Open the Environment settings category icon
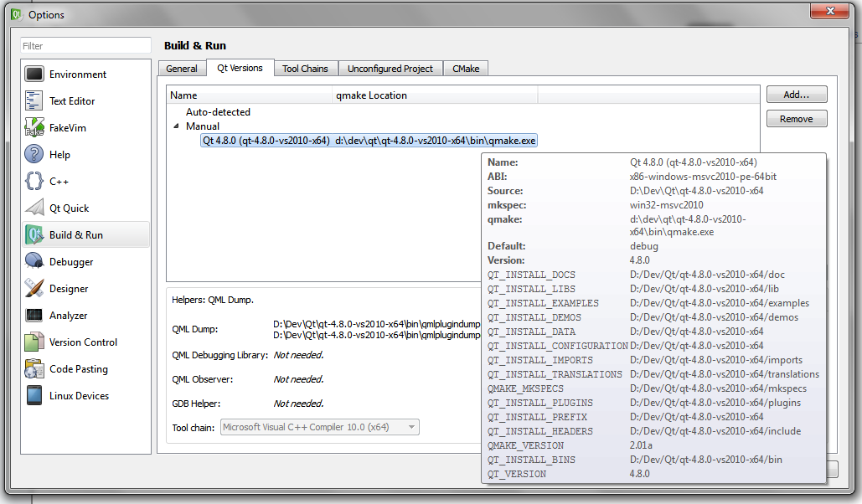Viewport: 862px width, 504px height. 34,75
